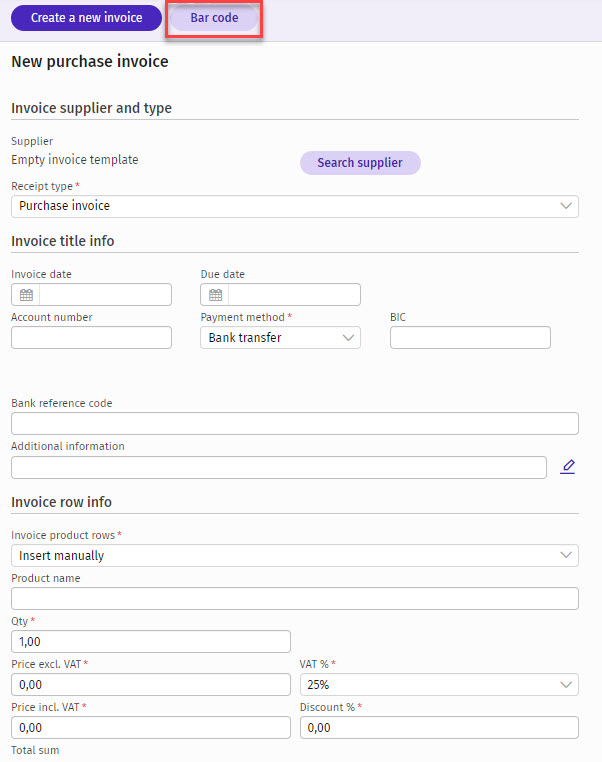Image resolution: width=602 pixels, height=762 pixels.
Task: Click the Additional information text field
Action: point(278,468)
